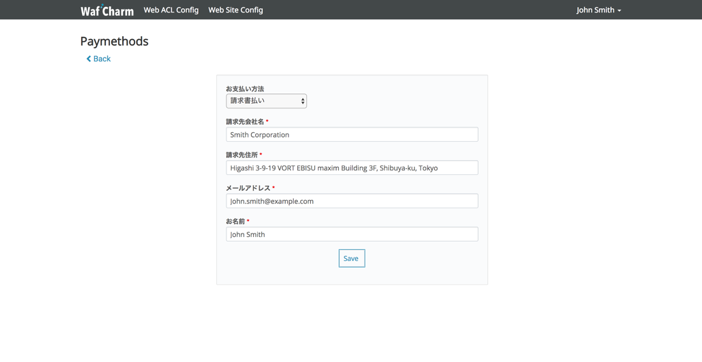Click the 請求先住所 label
Screen dimensions: 702x362
click(242, 155)
